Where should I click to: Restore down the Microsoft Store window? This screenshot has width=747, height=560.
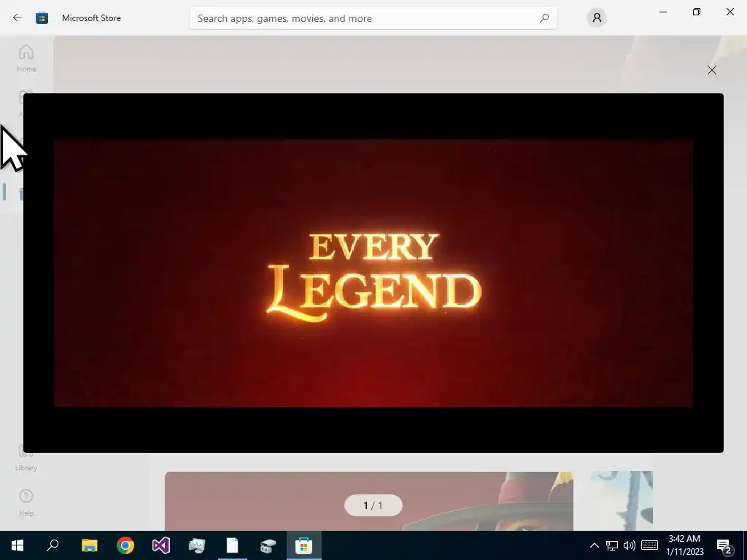(697, 12)
